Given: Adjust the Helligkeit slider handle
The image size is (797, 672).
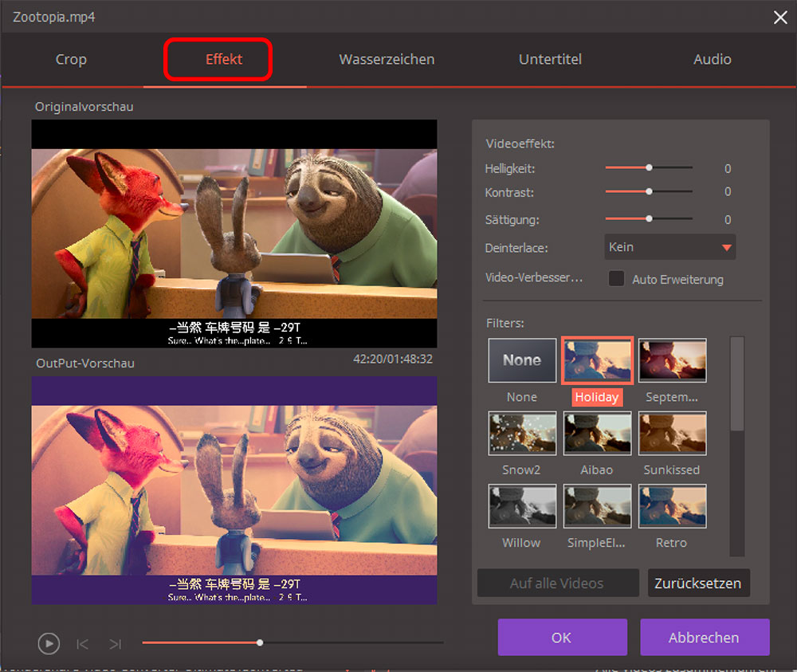Looking at the screenshot, I should click(649, 167).
